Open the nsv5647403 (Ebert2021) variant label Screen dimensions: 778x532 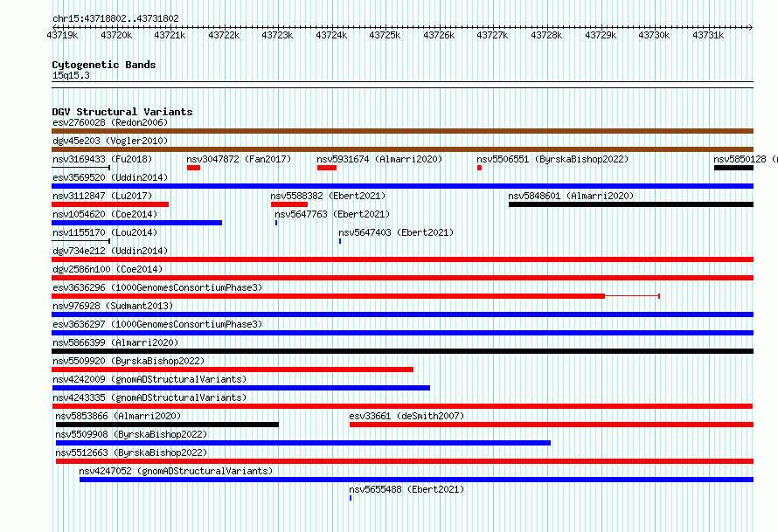coord(396,232)
